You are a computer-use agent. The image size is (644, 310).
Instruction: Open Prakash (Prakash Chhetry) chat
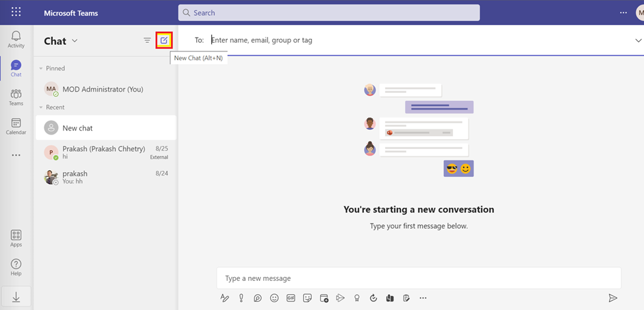106,152
